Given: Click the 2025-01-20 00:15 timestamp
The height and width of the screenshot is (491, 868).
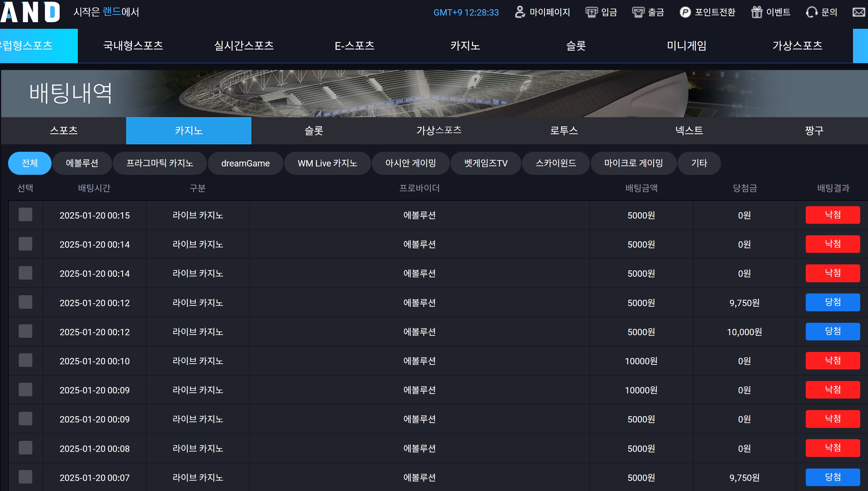Looking at the screenshot, I should pyautogui.click(x=95, y=215).
